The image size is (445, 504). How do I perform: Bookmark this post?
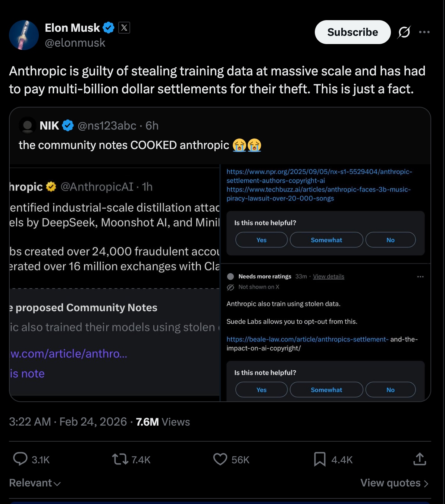click(x=320, y=459)
